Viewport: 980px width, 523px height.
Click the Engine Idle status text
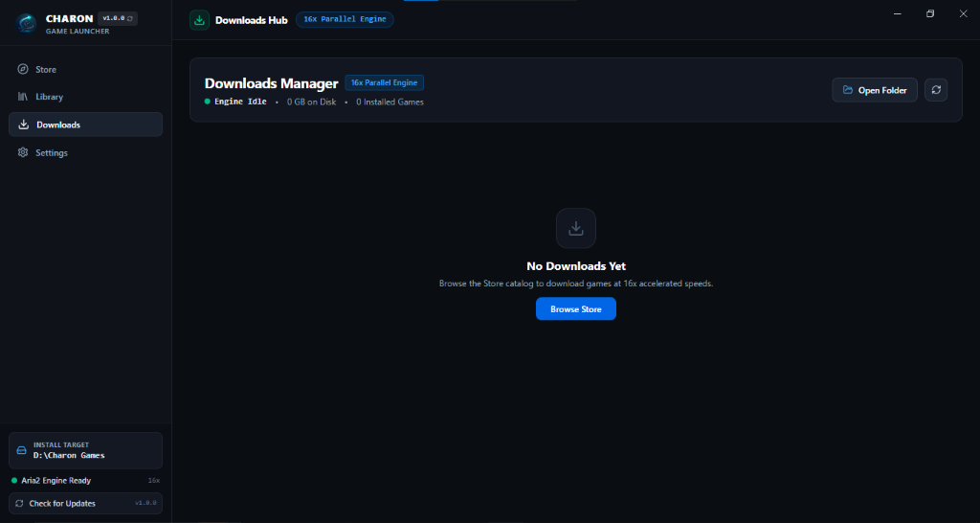coord(240,102)
